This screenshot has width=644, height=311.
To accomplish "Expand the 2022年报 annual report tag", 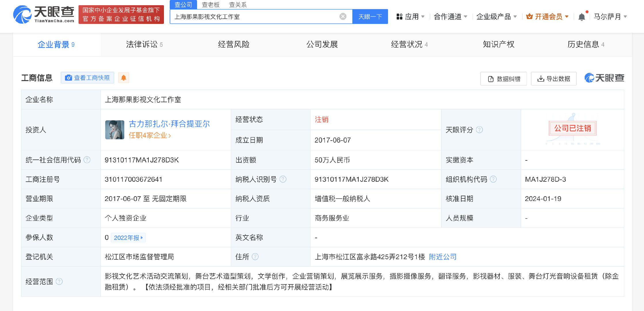I will [128, 238].
